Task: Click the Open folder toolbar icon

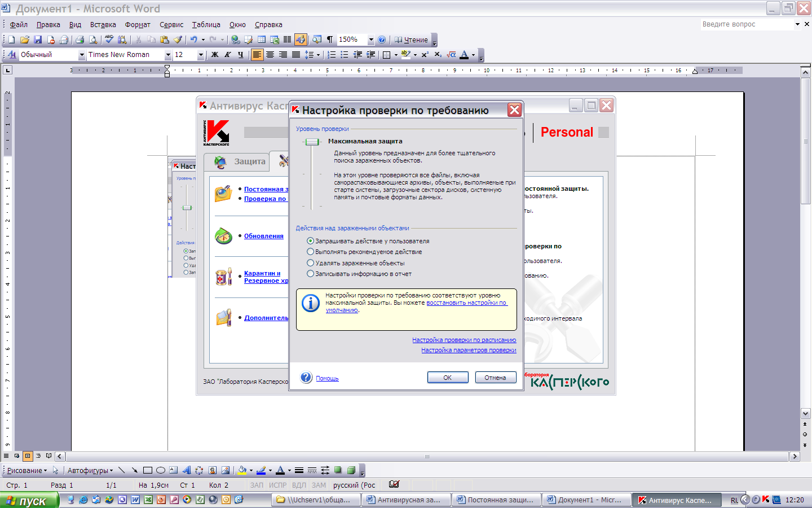Action: [x=24, y=40]
